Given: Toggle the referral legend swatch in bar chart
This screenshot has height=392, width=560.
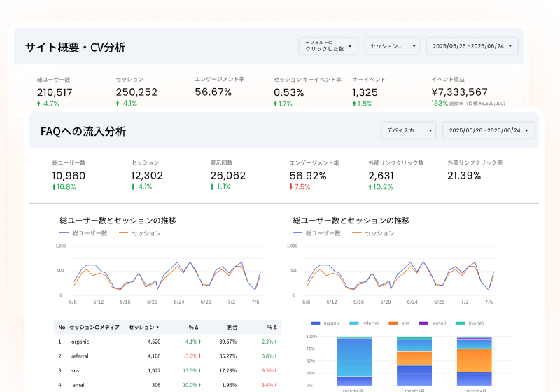Looking at the screenshot, I should coord(354,323).
